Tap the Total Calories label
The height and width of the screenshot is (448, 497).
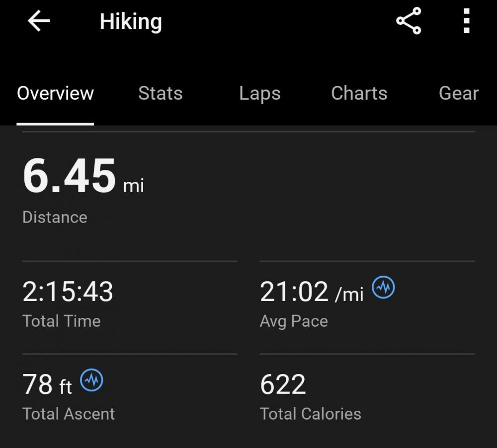(x=310, y=414)
